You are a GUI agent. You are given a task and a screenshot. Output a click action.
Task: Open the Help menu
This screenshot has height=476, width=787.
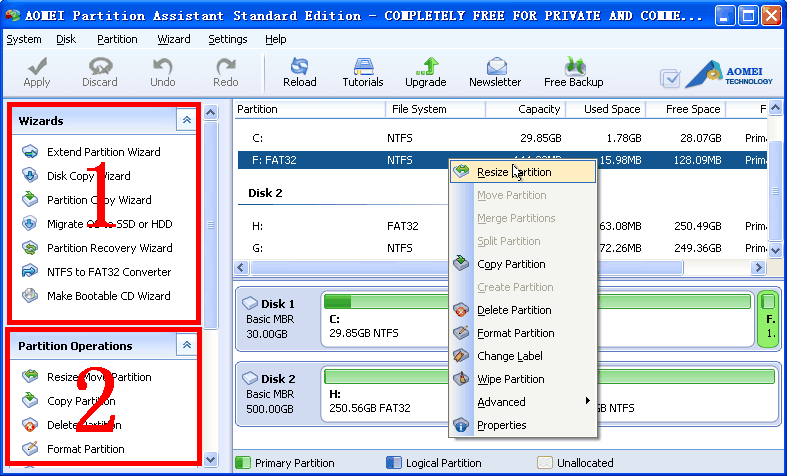tap(276, 39)
